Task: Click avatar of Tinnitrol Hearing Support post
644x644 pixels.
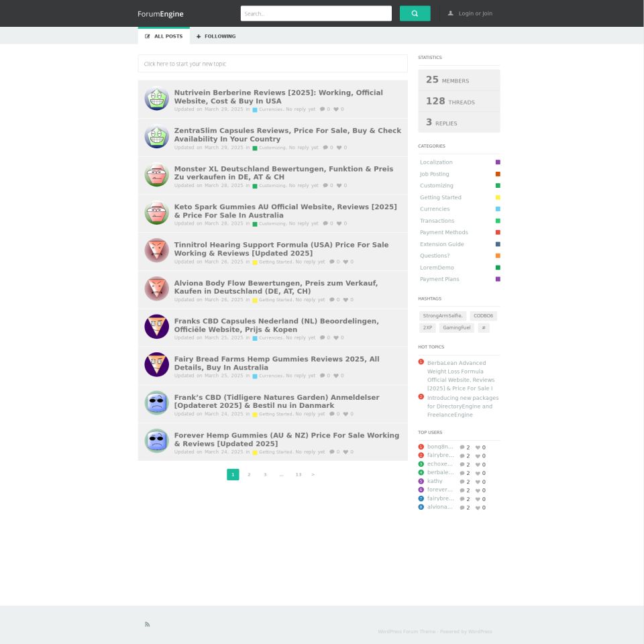Action: [156, 250]
